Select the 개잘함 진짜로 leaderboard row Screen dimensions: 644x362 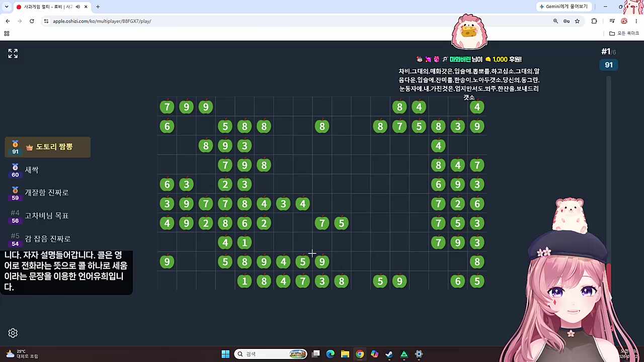(x=48, y=193)
